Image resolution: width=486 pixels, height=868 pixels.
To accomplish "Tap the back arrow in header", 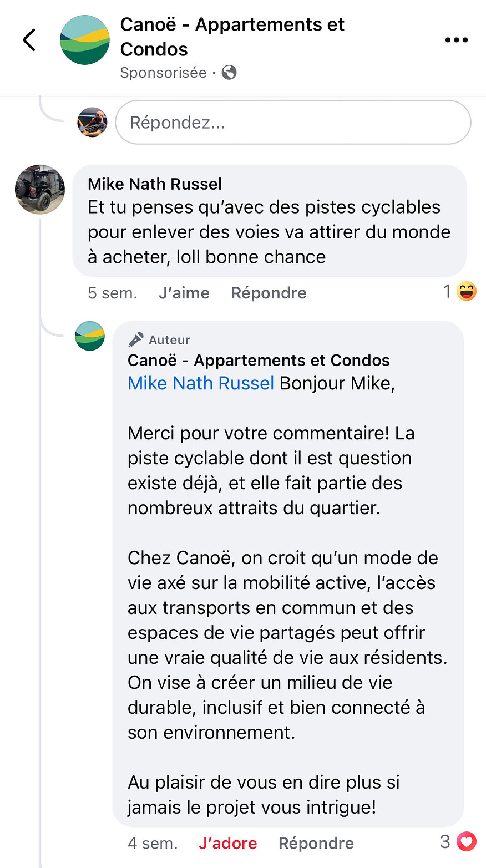I will tap(29, 40).
